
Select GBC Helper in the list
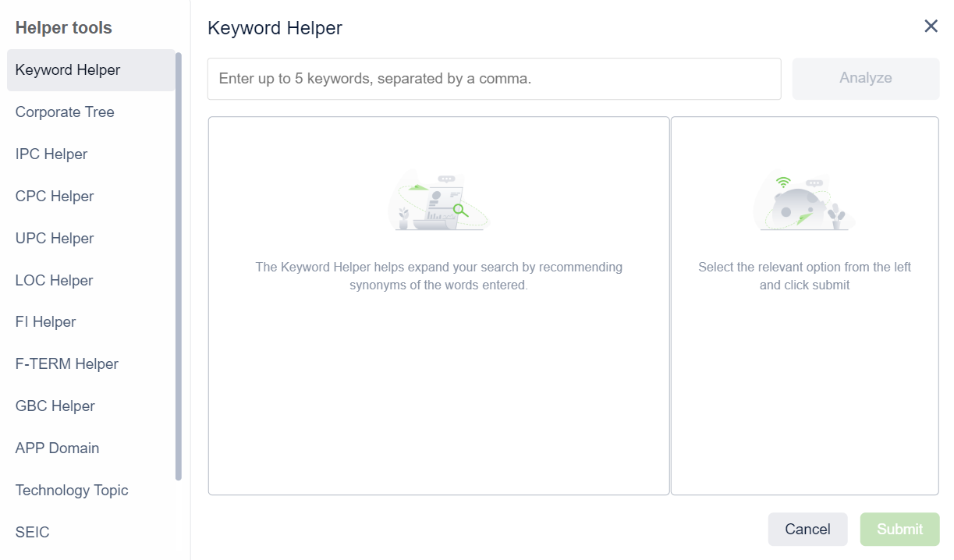pos(55,406)
